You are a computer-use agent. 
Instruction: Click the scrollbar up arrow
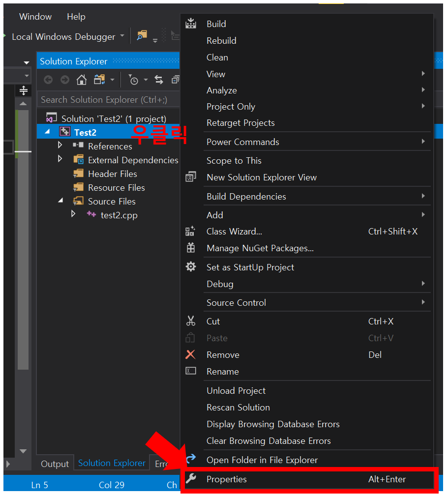[x=23, y=103]
